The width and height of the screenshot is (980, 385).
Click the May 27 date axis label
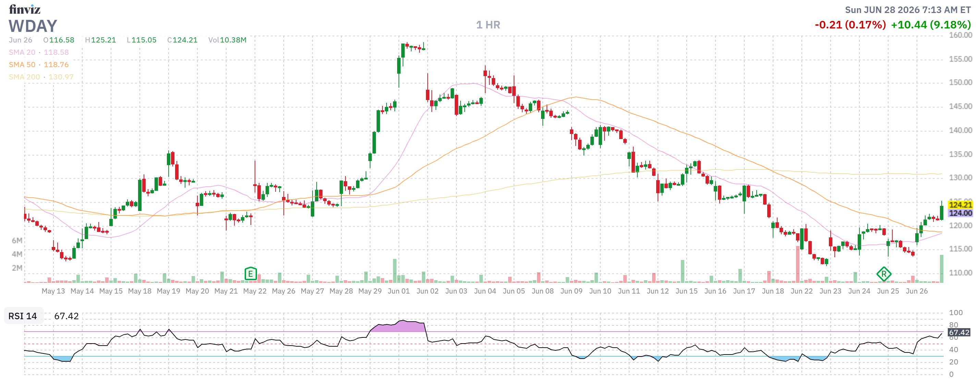click(313, 291)
